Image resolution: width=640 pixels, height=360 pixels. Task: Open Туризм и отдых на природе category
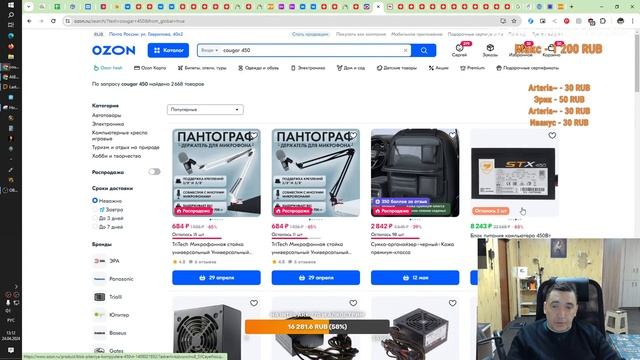tap(126, 147)
